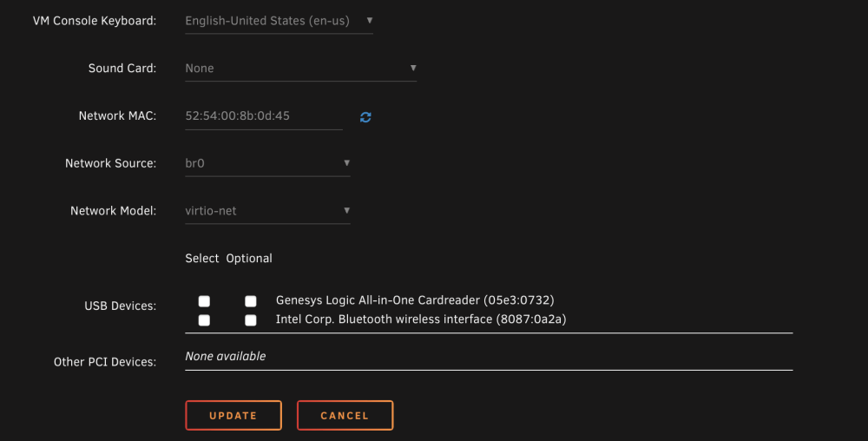868x441 pixels.
Task: Click the 'Network Source:' label
Action: (111, 164)
